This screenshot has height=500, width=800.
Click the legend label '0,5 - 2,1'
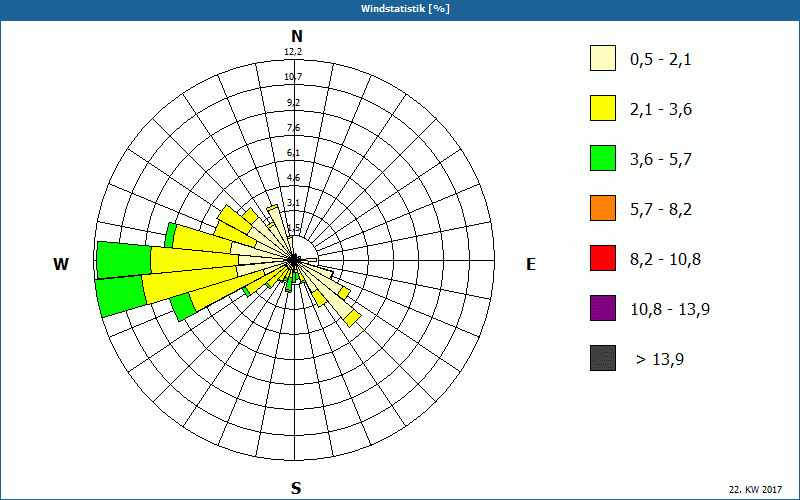point(661,60)
